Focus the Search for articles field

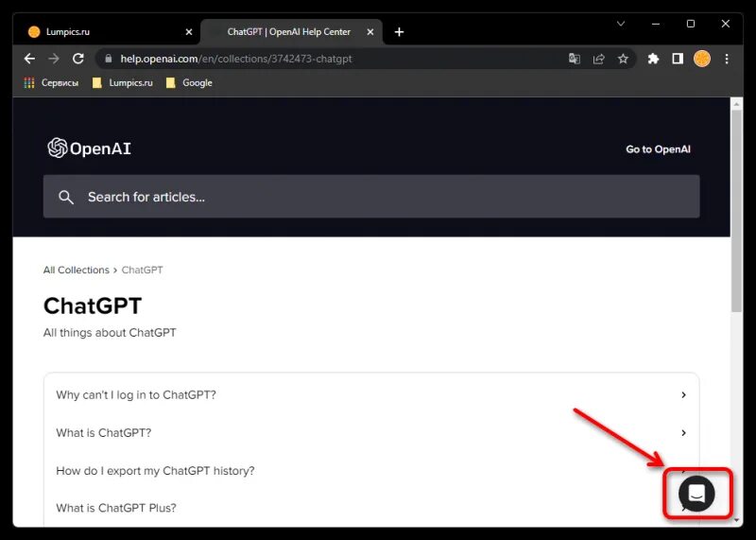pyautogui.click(x=371, y=197)
